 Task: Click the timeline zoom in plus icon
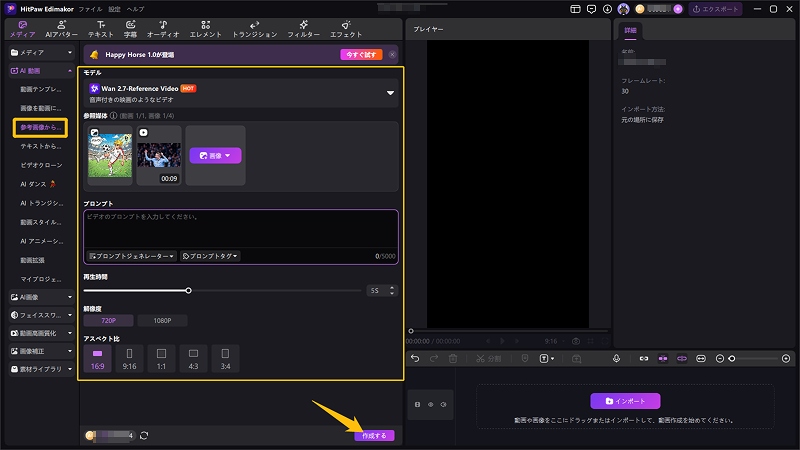click(786, 359)
